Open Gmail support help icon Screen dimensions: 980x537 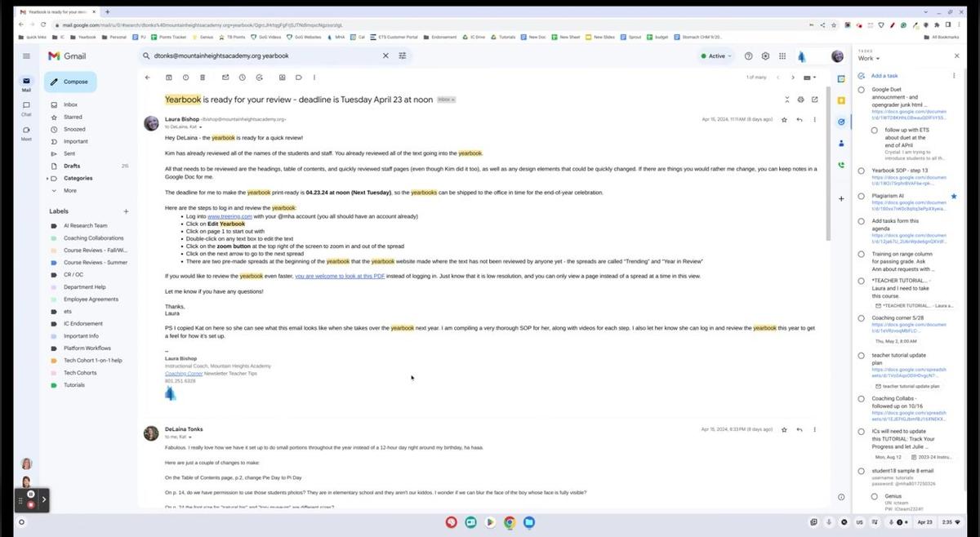tap(748, 55)
